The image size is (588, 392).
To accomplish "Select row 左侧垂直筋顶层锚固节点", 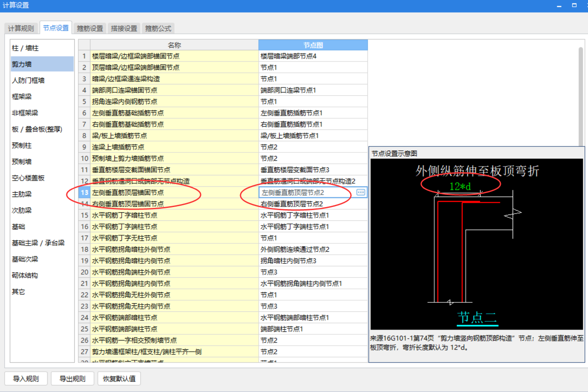I will [x=174, y=192].
